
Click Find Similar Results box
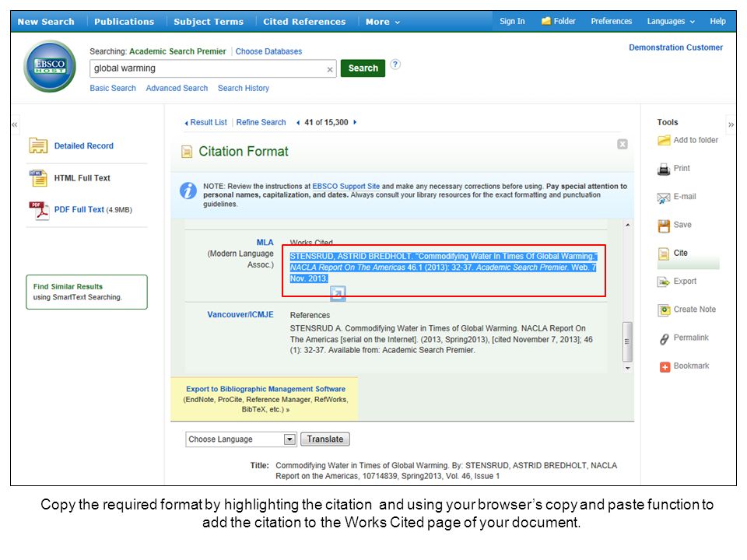click(86, 292)
